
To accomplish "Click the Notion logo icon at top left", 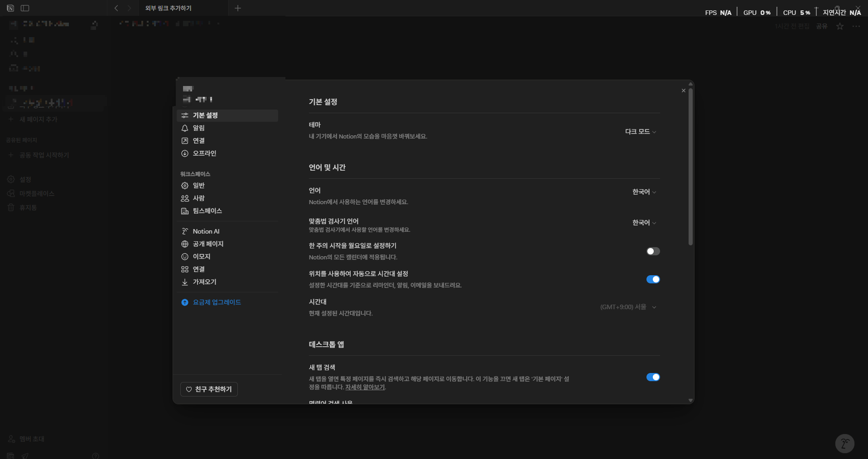I will click(10, 8).
